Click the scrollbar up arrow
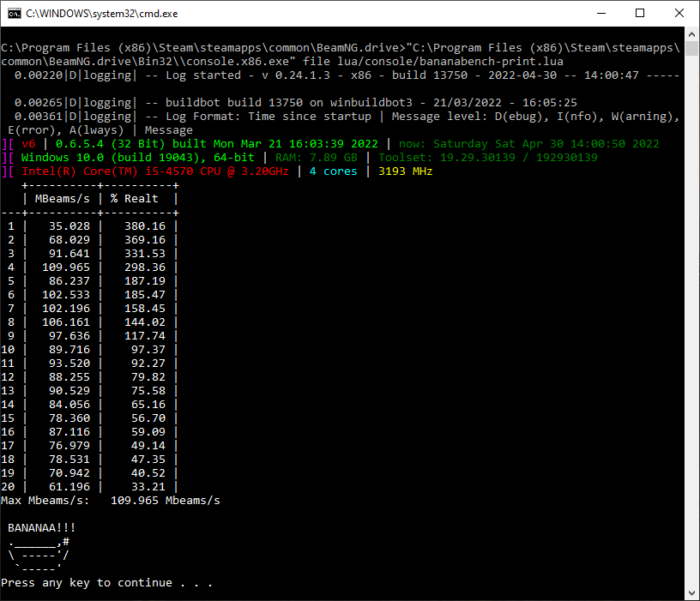Viewport: 700px width, 601px height. (691, 34)
